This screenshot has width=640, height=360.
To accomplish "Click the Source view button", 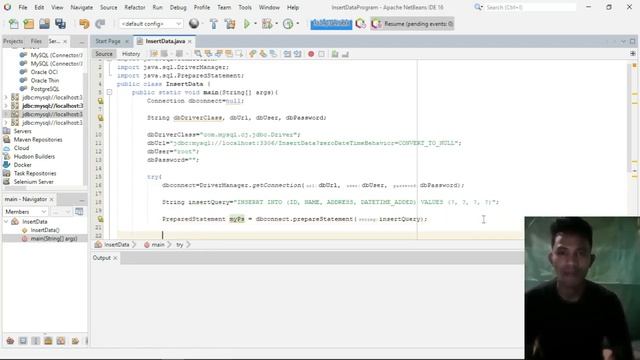I will [104, 54].
